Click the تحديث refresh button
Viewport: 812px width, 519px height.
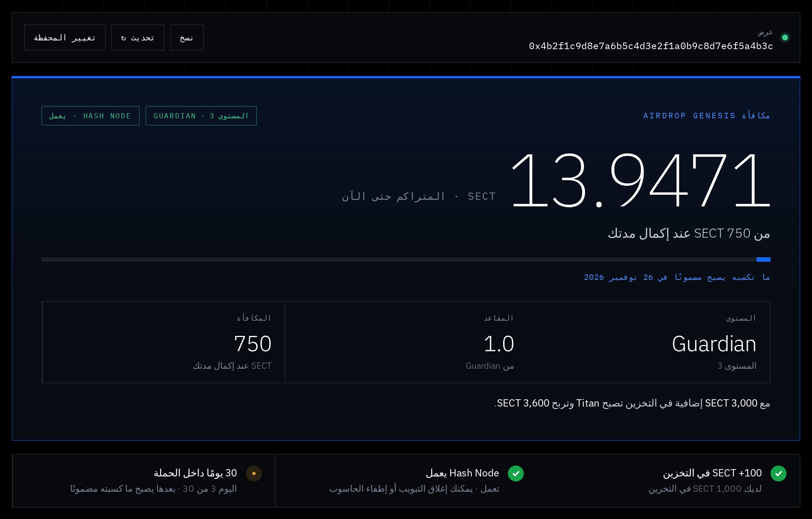click(x=138, y=37)
